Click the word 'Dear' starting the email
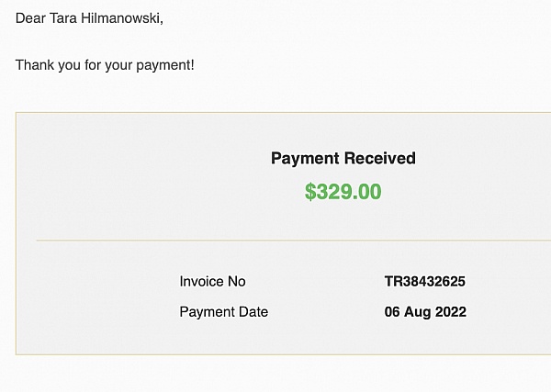Viewport: 551px width, 392px height. pyautogui.click(x=30, y=18)
